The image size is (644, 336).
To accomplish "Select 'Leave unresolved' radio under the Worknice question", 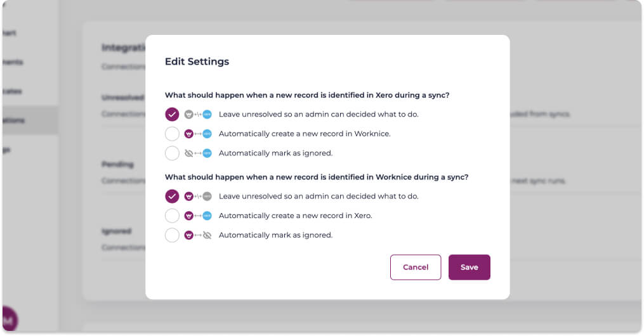I will pyautogui.click(x=172, y=197).
